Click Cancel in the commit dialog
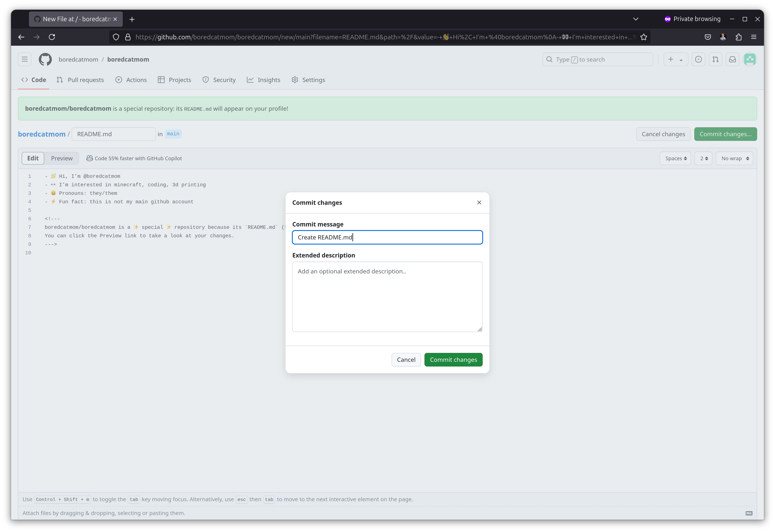The height and width of the screenshot is (532, 775). [x=406, y=359]
